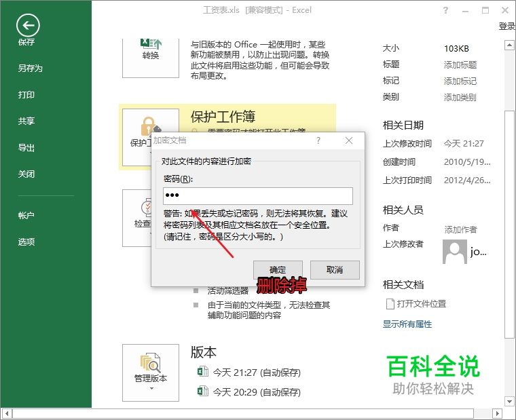The height and width of the screenshot is (420, 516).
Task: Focus the password (密码) input field
Action: 258,195
